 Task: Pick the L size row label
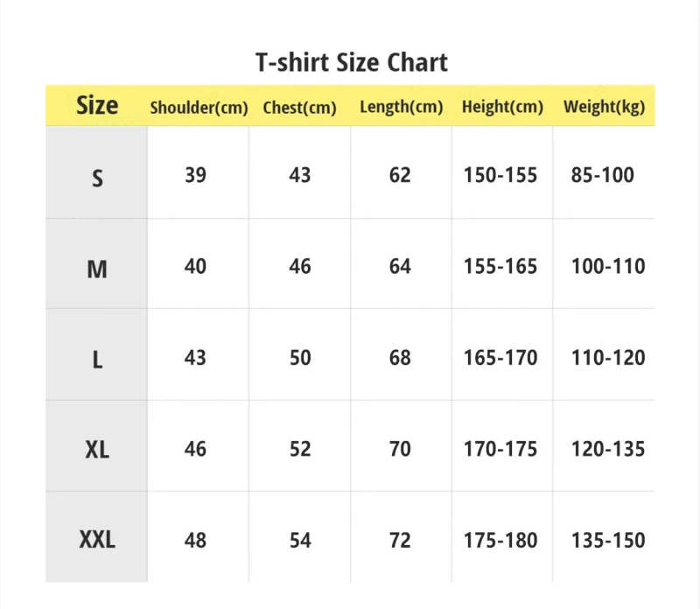pos(97,360)
